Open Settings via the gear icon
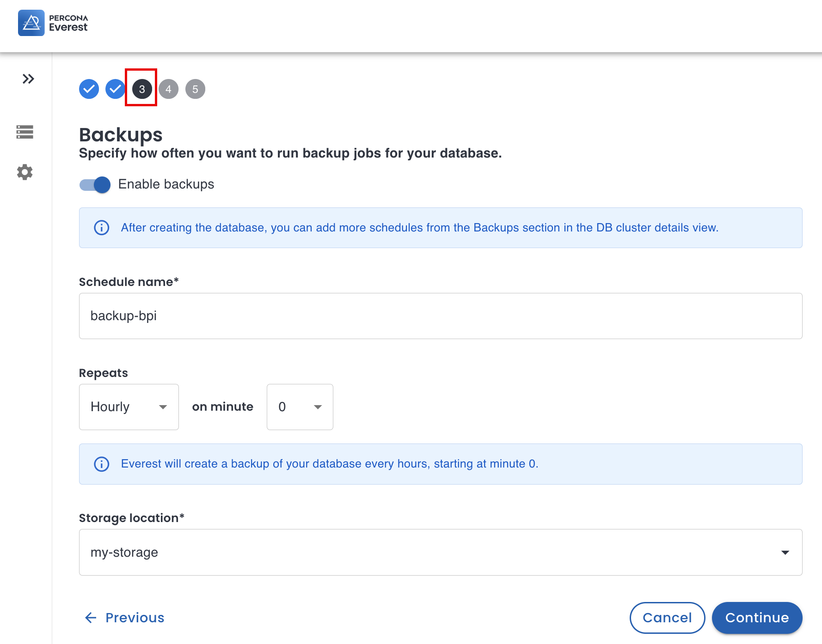Screen dimensions: 822x644 25,172
